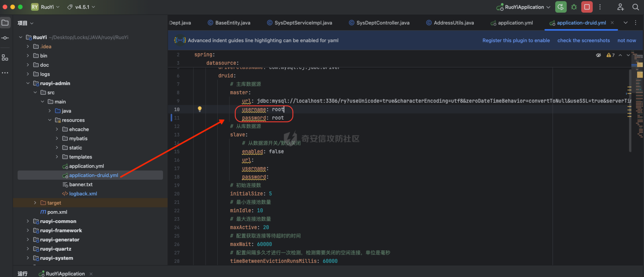Click the Rerun RuoYiApplication button
This screenshot has width=644, height=277.
[561, 7]
